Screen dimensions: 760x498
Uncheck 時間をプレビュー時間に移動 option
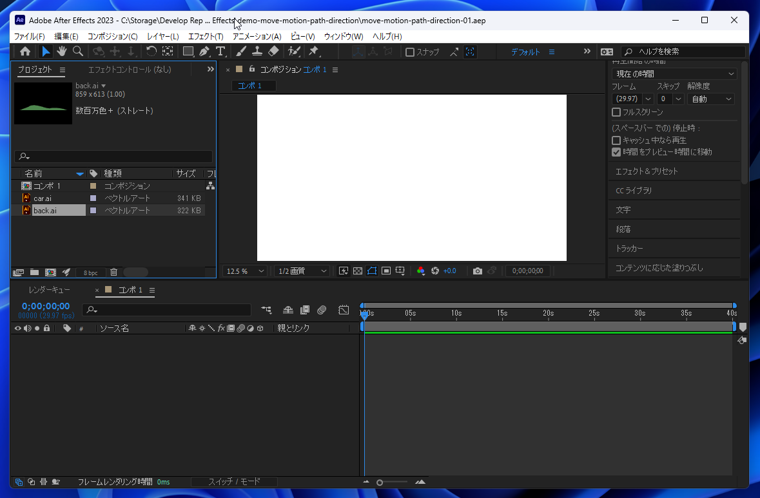coord(616,152)
